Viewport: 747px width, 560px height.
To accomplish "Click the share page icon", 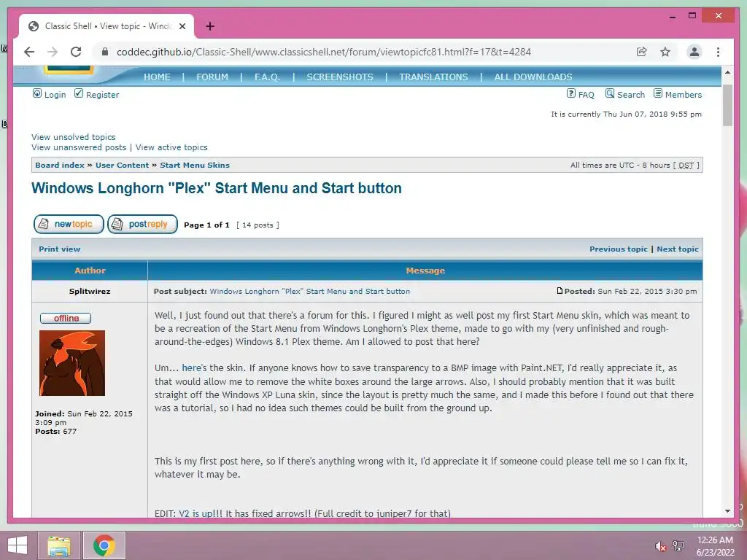I will click(x=642, y=52).
